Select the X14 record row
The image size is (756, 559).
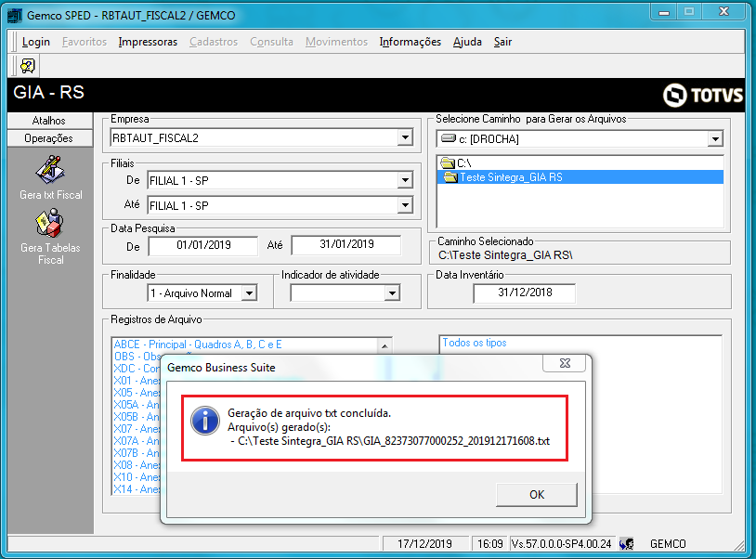pyautogui.click(x=137, y=489)
